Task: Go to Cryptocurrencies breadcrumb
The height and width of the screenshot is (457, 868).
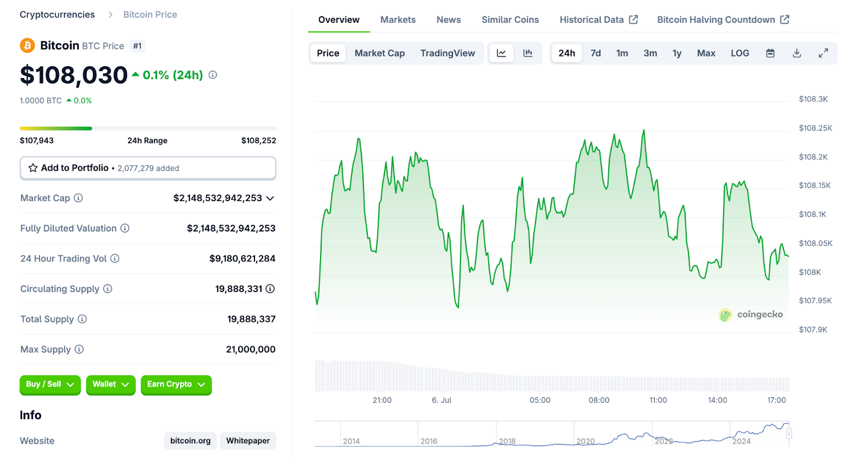Action: pos(58,15)
